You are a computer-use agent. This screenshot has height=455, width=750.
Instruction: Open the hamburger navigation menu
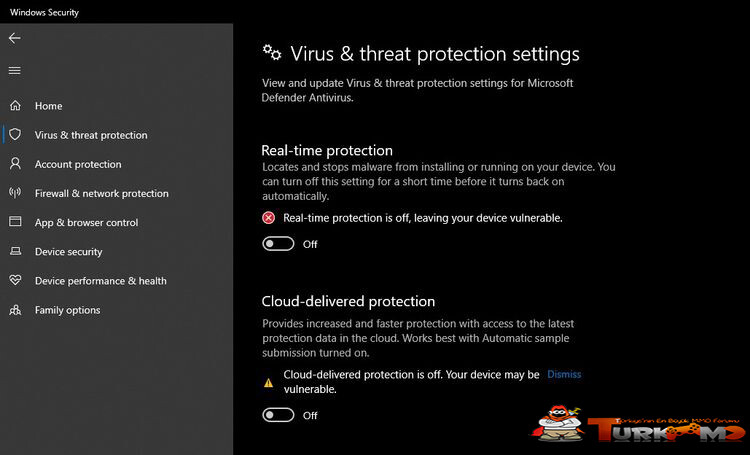pyautogui.click(x=15, y=71)
